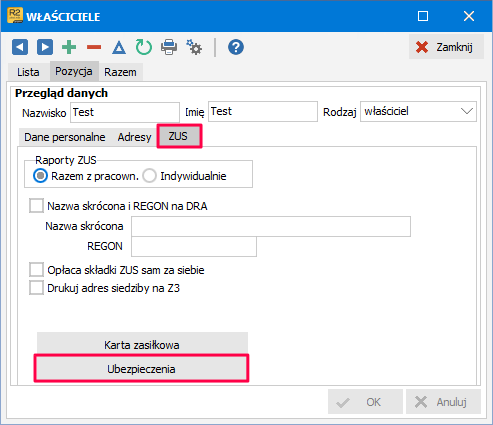Enable Nazwa skrócona i REGON na DRA
The image size is (493, 425).
click(x=36, y=206)
